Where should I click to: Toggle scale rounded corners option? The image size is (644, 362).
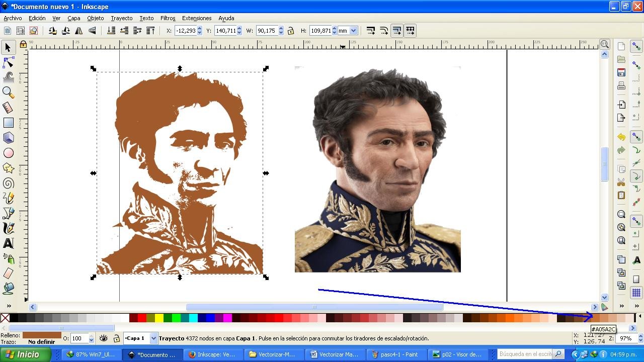[x=384, y=31]
